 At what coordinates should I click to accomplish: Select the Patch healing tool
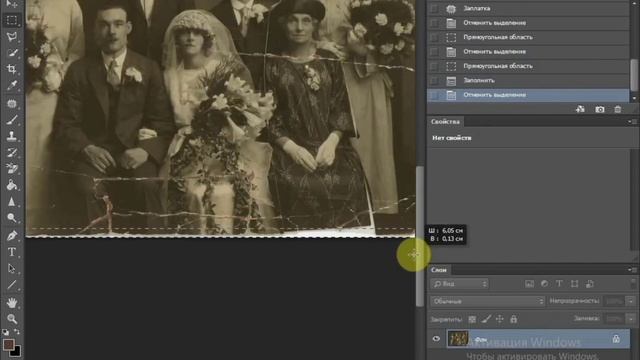click(x=12, y=103)
